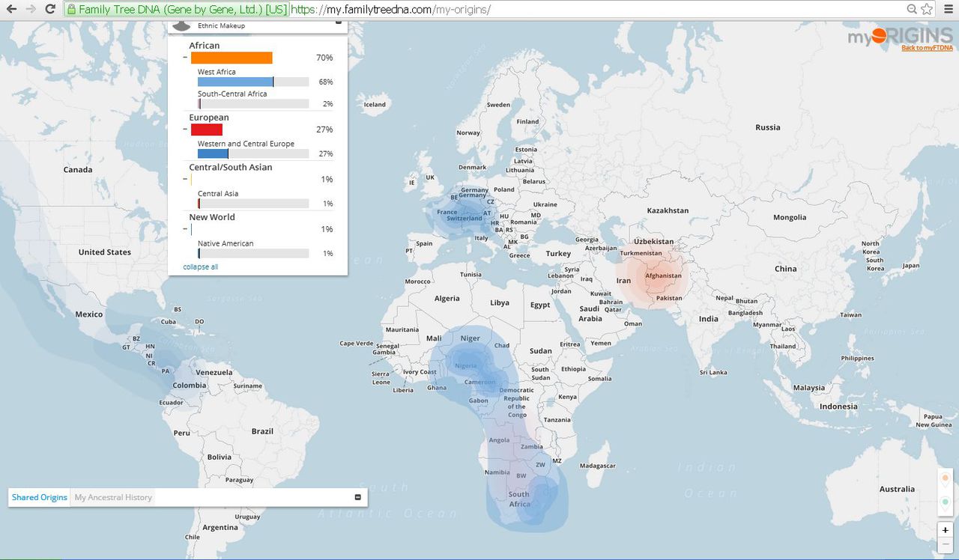Open the My Ancestral History tab
This screenshot has height=560, width=959.
coord(113,497)
